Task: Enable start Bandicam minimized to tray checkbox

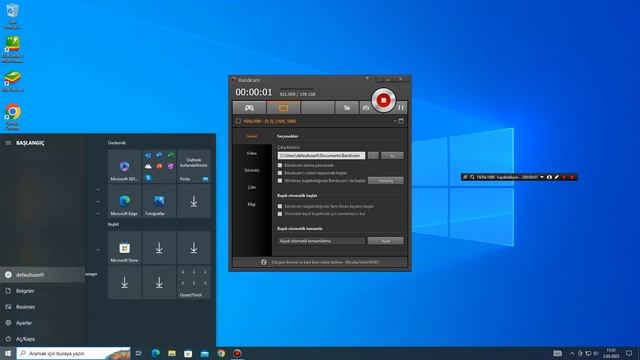Action: [280, 173]
